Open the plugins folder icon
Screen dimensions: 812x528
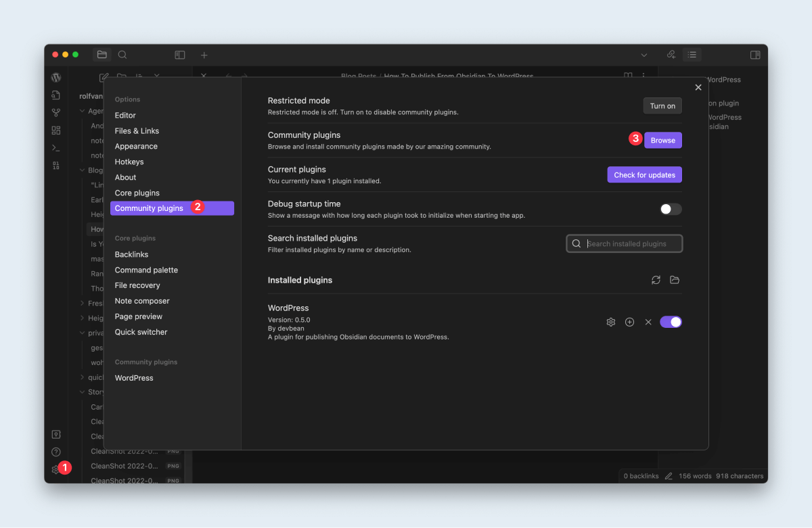pos(675,280)
